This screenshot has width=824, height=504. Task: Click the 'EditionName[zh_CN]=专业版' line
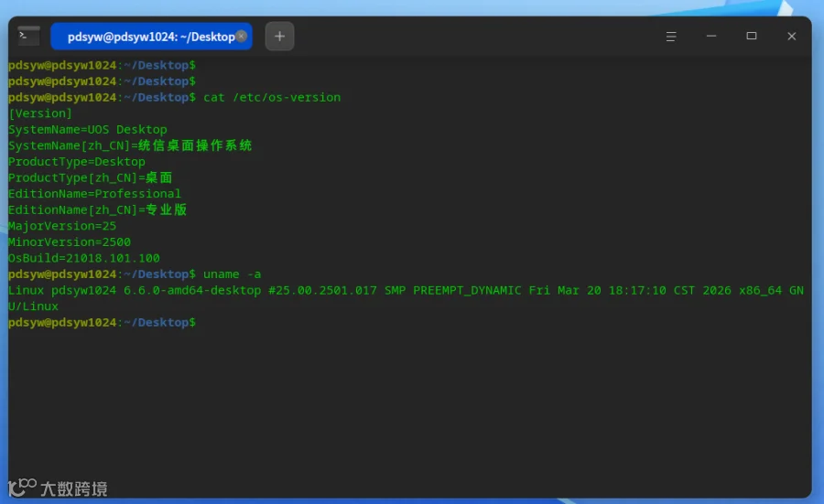[x=98, y=209]
